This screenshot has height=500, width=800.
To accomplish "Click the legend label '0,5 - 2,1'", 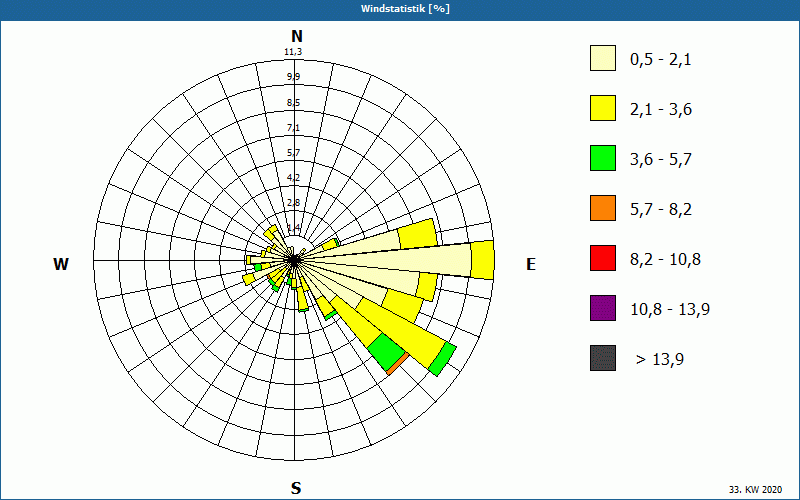I will pyautogui.click(x=661, y=60).
